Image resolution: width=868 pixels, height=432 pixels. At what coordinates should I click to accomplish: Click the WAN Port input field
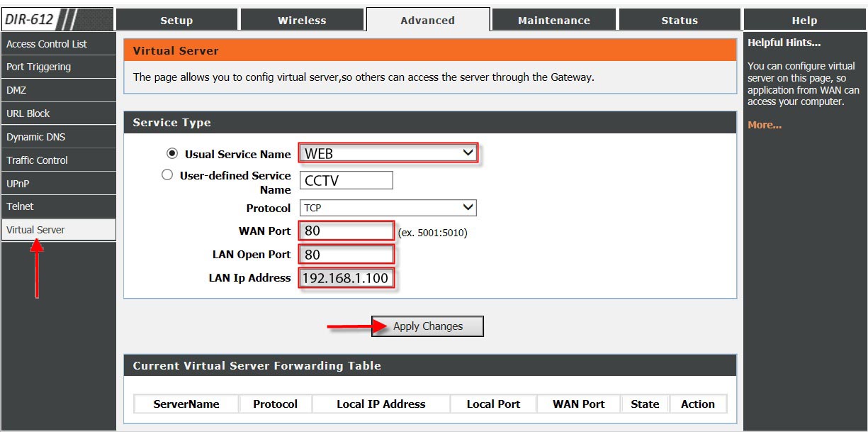[346, 231]
